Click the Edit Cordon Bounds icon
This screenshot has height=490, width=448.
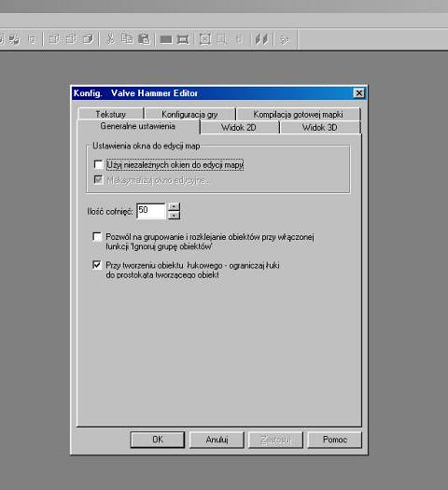(183, 39)
